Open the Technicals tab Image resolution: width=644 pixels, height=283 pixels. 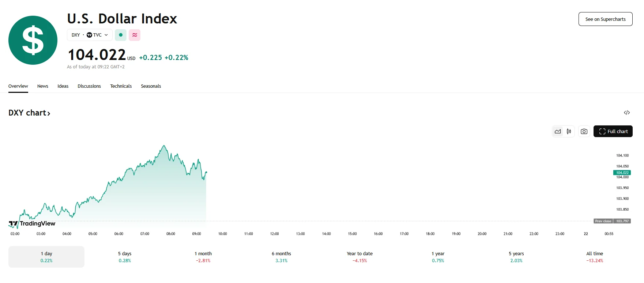click(121, 86)
